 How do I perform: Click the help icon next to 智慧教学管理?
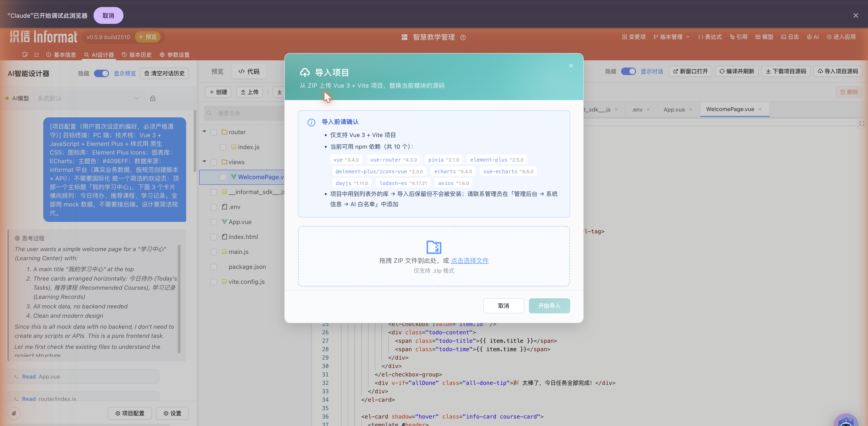click(x=463, y=37)
